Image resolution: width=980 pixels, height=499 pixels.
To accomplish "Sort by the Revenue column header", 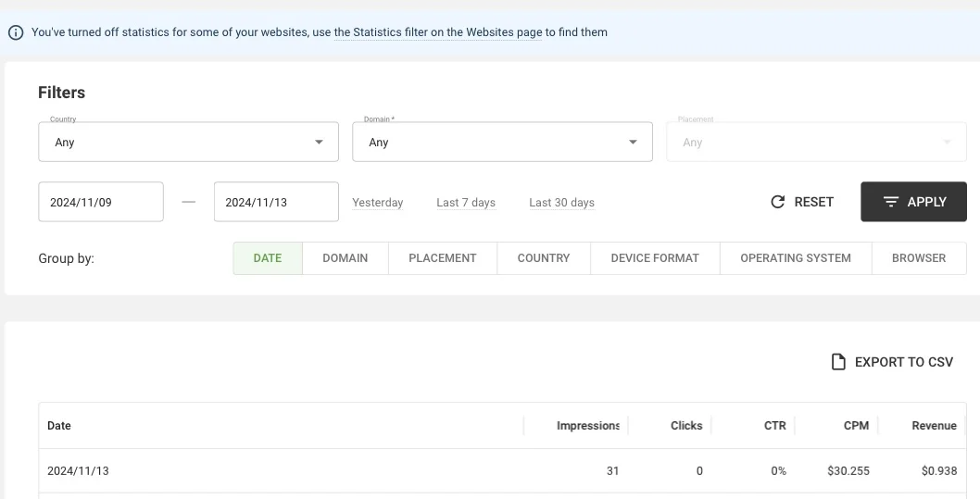I will point(935,425).
